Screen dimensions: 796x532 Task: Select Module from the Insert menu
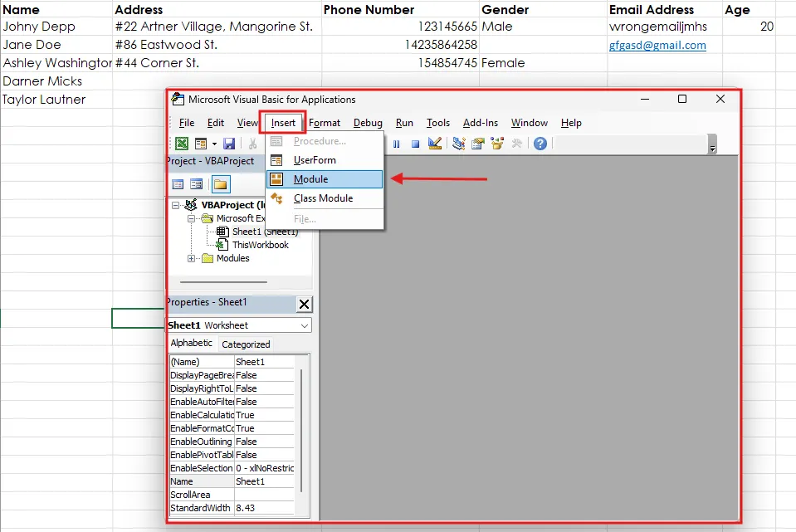click(x=317, y=178)
